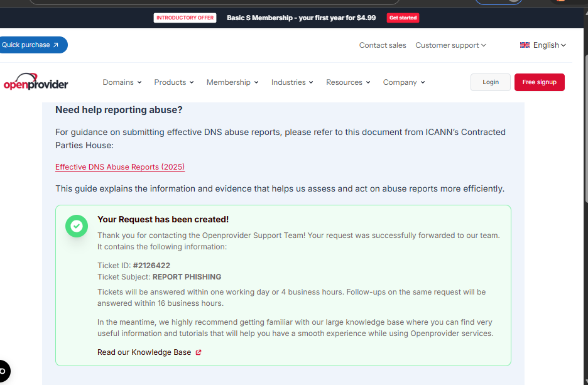Open Effective DNS Abuse Reports (2025) link

tap(120, 167)
